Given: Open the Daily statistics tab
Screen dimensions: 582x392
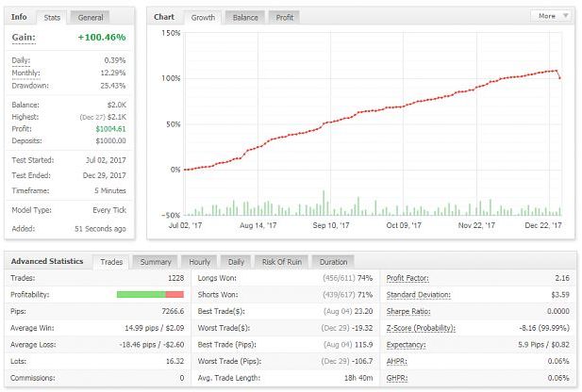Looking at the screenshot, I should point(236,261).
